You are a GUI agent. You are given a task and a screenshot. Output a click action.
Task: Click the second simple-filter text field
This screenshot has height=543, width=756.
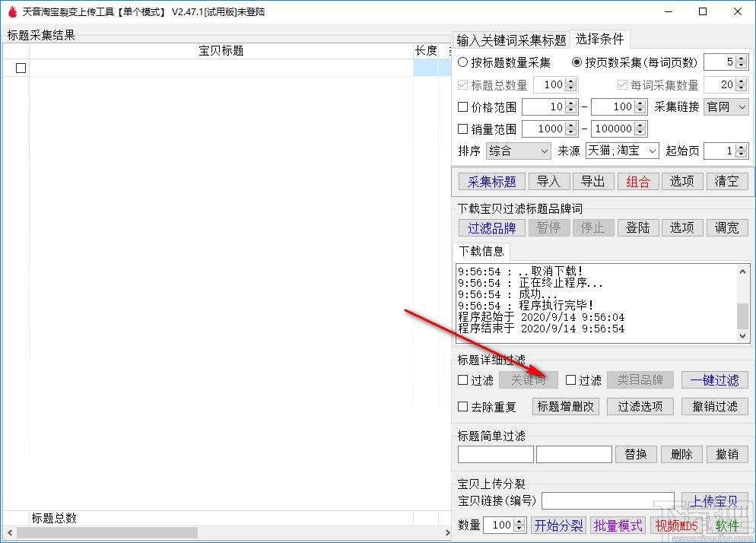[x=574, y=454]
